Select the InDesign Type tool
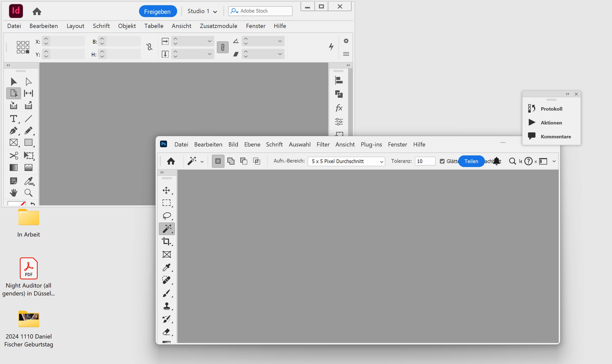This screenshot has width=612, height=364. [14, 119]
